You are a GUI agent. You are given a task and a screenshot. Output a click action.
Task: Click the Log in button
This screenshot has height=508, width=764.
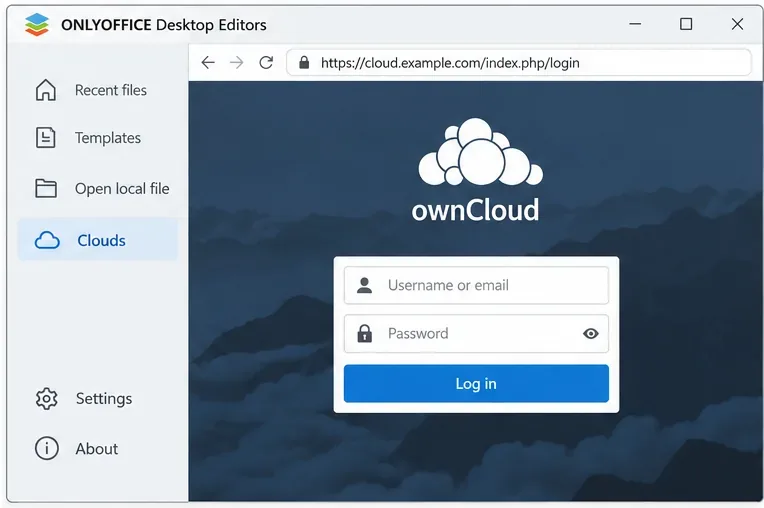coord(476,384)
